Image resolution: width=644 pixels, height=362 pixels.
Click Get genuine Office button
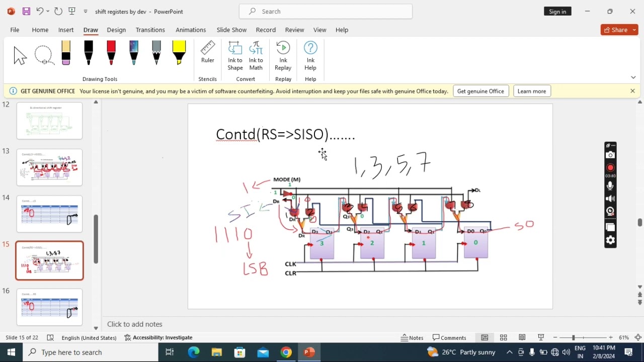pyautogui.click(x=480, y=91)
